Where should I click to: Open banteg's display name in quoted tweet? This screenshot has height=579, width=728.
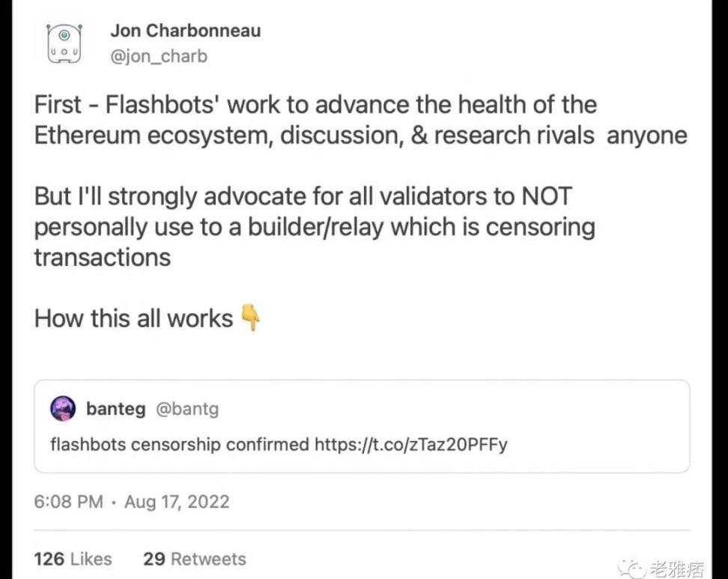click(116, 409)
